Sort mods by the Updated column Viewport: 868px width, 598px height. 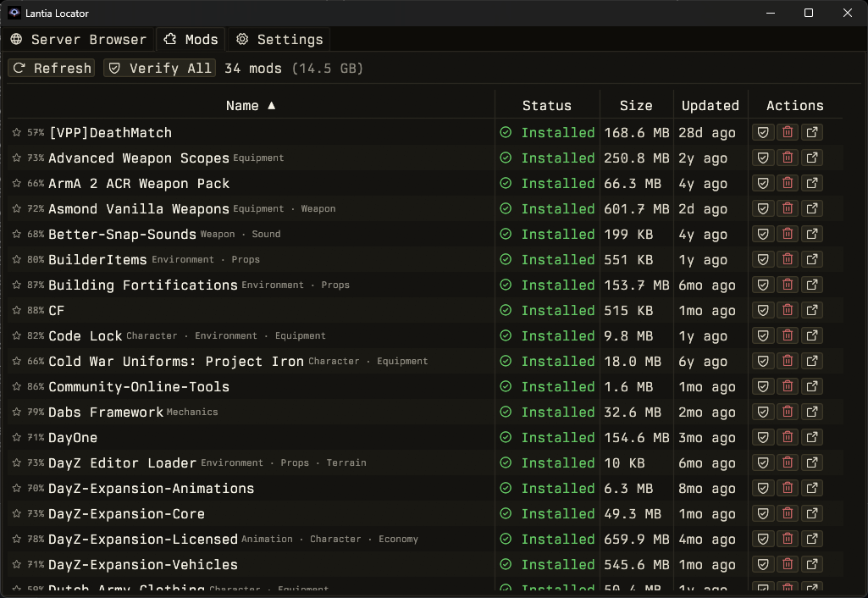(710, 105)
